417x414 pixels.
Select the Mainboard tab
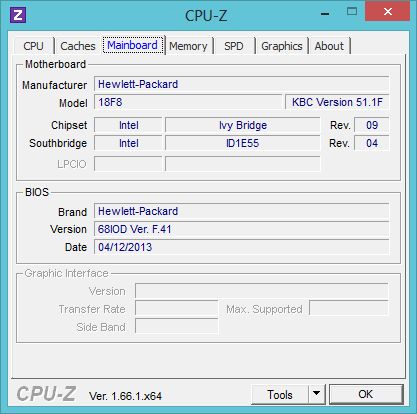pyautogui.click(x=133, y=45)
